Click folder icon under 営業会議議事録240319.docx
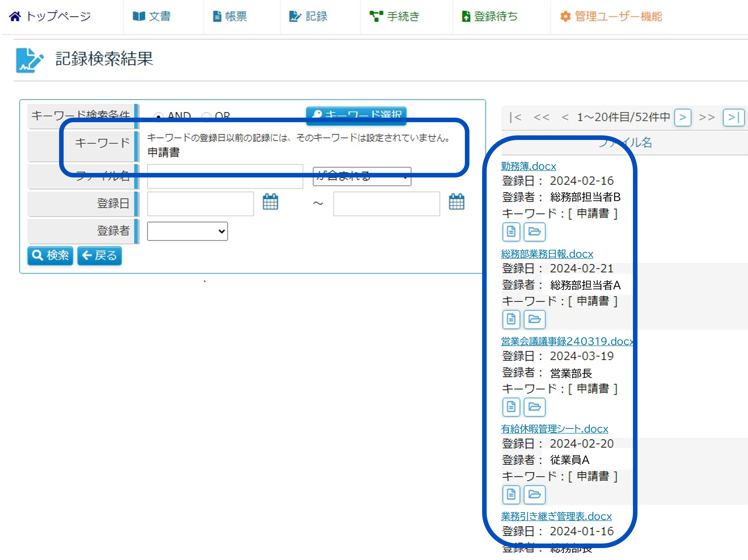748x560 pixels. pyautogui.click(x=534, y=407)
